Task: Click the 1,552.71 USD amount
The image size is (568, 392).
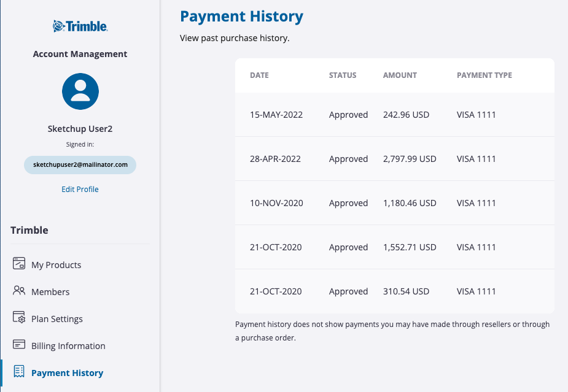Action: click(410, 247)
